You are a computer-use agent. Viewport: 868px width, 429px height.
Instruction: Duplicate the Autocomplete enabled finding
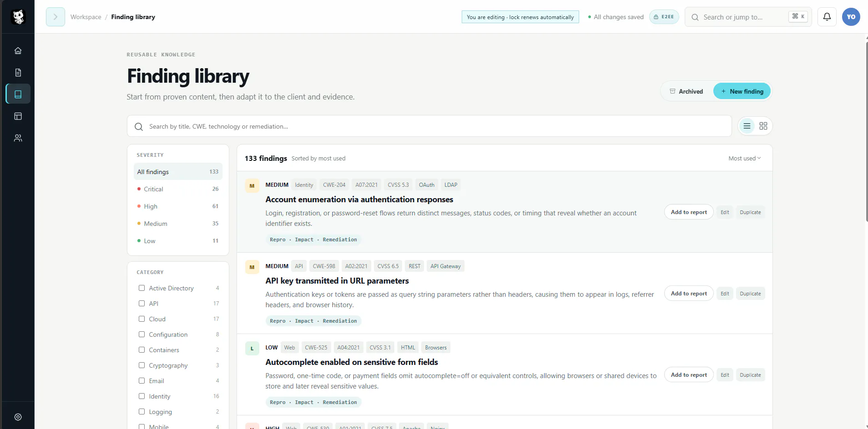click(750, 375)
